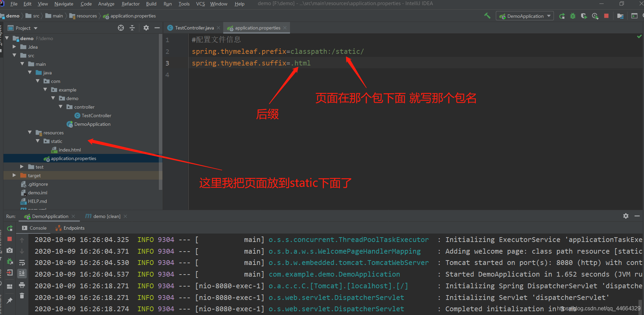The height and width of the screenshot is (315, 644).
Task: Collapse the src folder
Action: click(14, 55)
